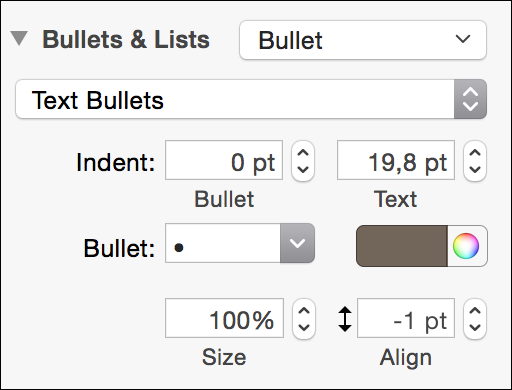Increase bullet indent with up arrow
The height and width of the screenshot is (390, 512).
point(303,153)
